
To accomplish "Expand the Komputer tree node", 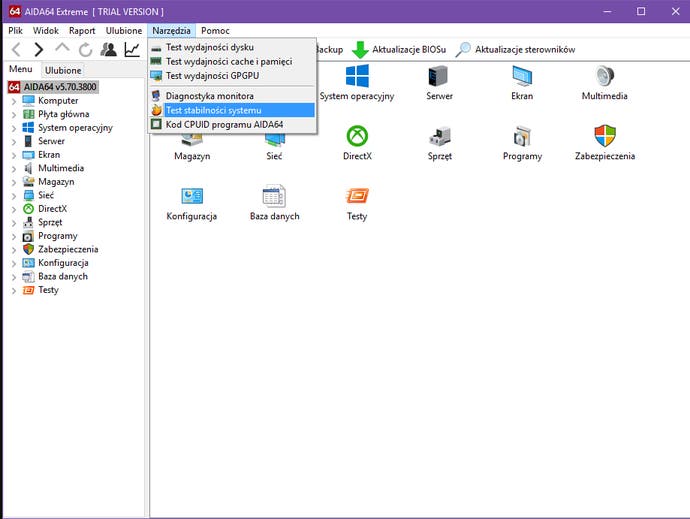I will pyautogui.click(x=14, y=101).
